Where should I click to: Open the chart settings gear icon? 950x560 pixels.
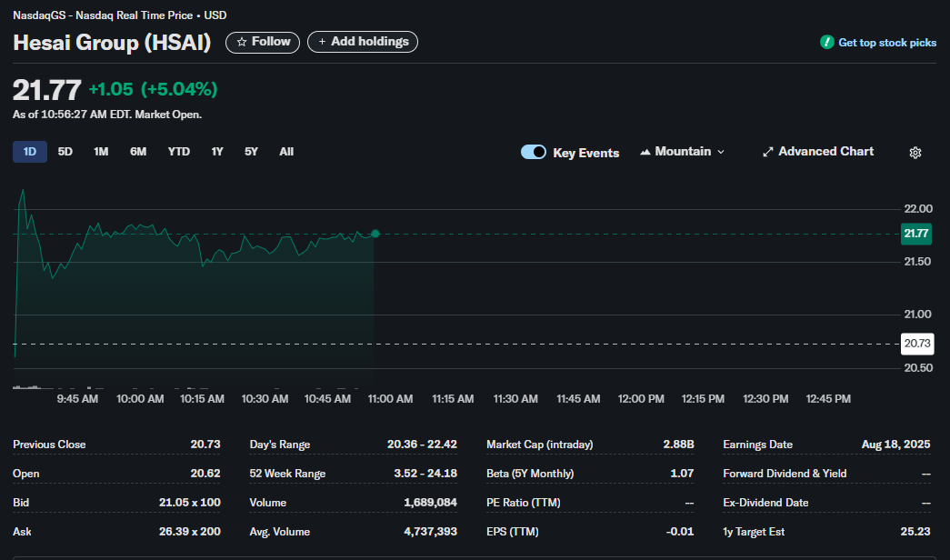[x=915, y=153]
